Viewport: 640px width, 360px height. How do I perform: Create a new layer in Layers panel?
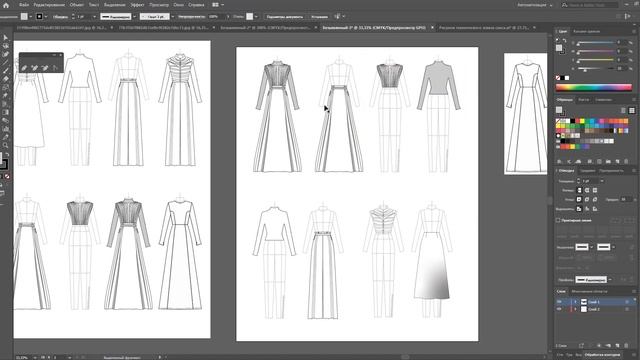617,345
